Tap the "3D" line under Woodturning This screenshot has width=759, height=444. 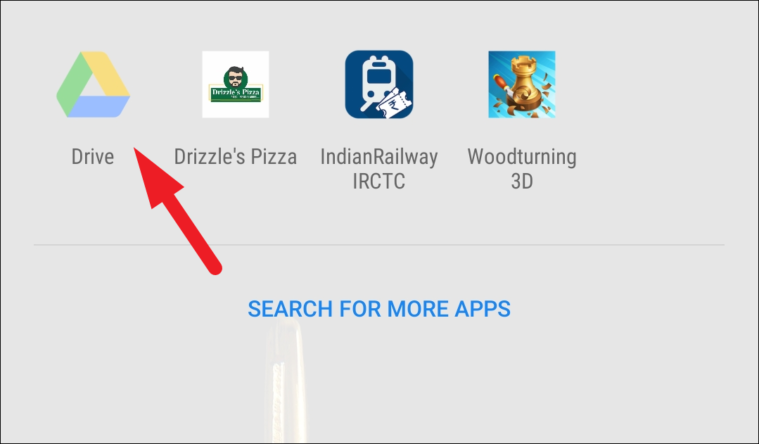click(x=522, y=182)
